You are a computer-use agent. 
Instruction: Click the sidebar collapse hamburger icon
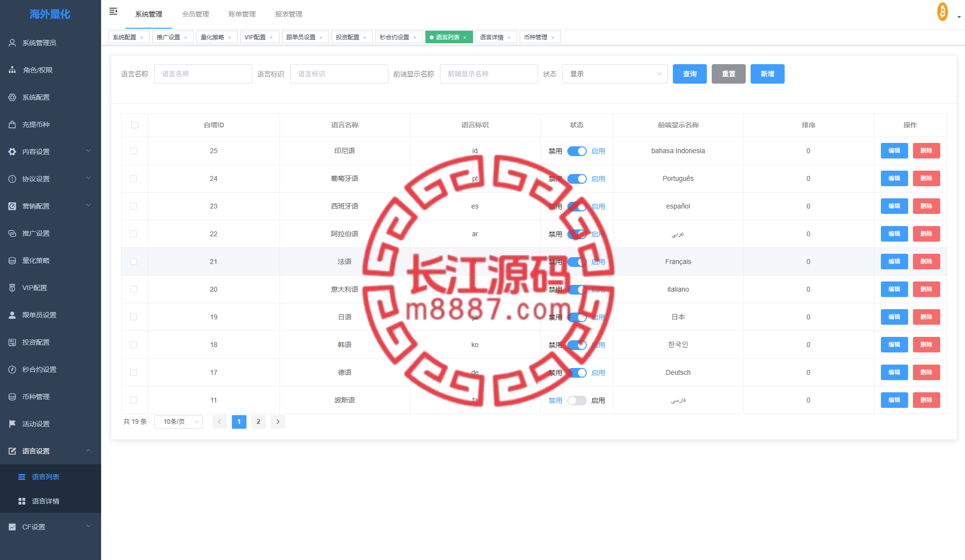click(x=113, y=12)
